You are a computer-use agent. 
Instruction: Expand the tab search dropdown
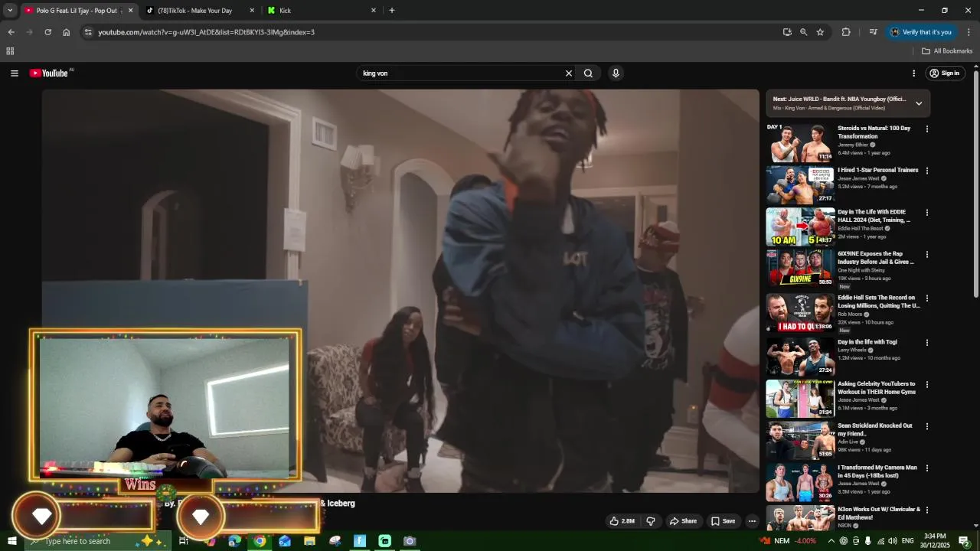10,10
